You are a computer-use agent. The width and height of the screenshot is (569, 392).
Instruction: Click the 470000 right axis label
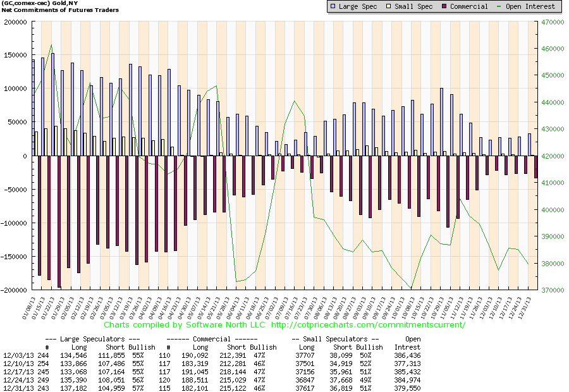[x=553, y=22]
